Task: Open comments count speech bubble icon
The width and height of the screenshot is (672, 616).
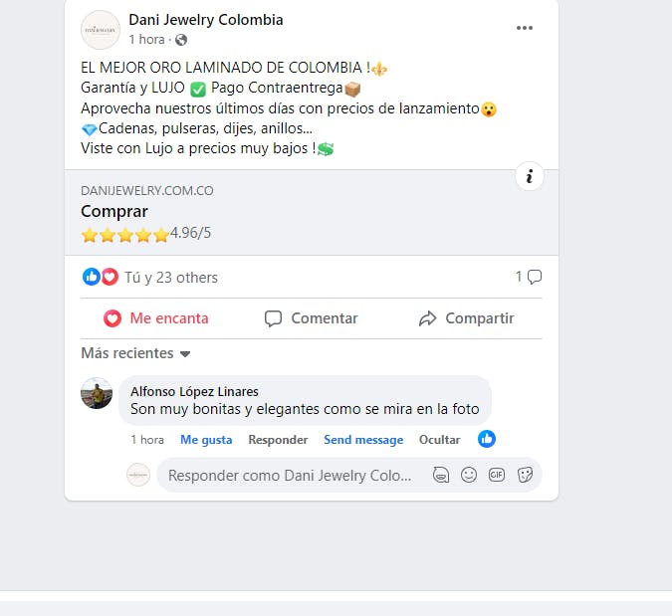Action: click(x=534, y=277)
